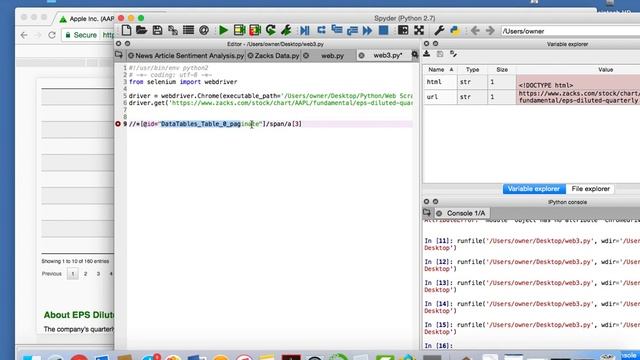Save the current file with floppy icon
Screen dimensions: 640x360
click(x=157, y=30)
